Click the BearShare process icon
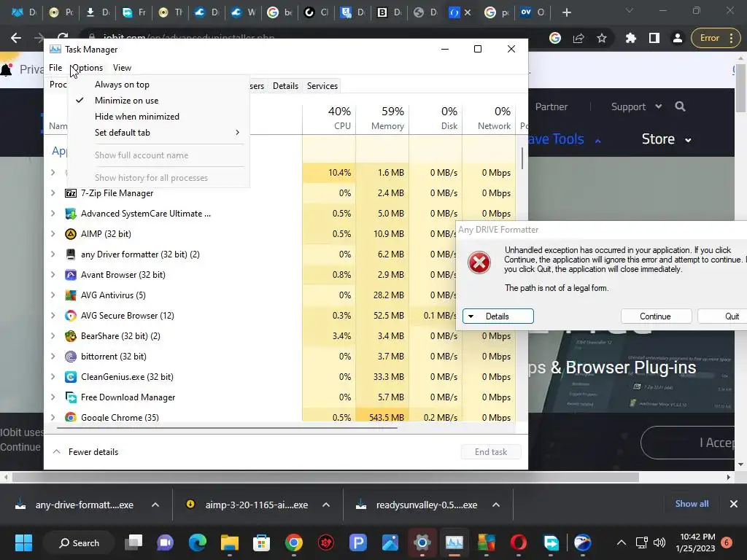This screenshot has width=747, height=560. pos(71,336)
